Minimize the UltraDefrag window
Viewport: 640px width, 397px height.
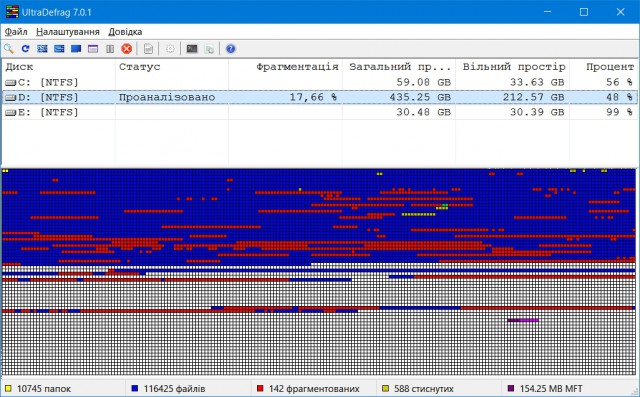pyautogui.click(x=548, y=12)
